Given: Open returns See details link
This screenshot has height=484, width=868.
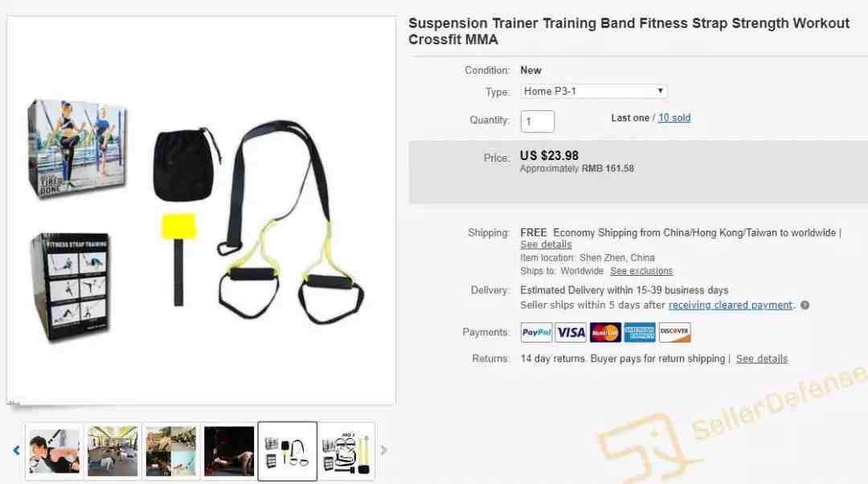Looking at the screenshot, I should 762,359.
